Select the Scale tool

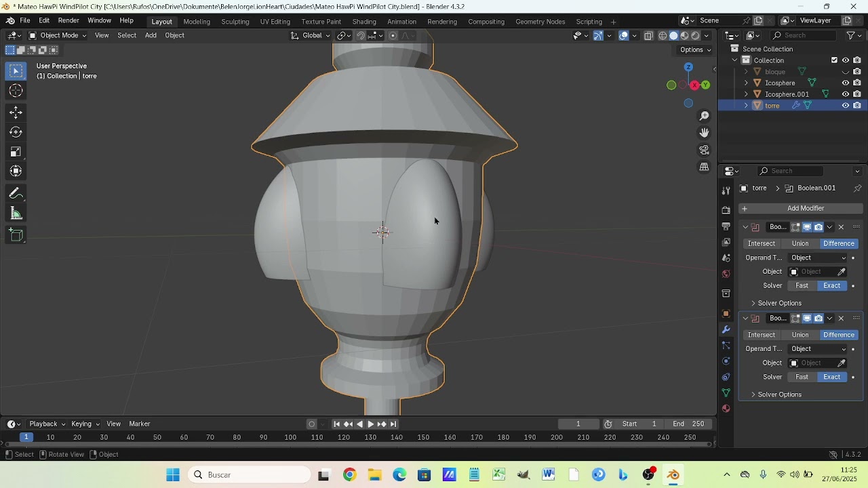[x=16, y=152]
